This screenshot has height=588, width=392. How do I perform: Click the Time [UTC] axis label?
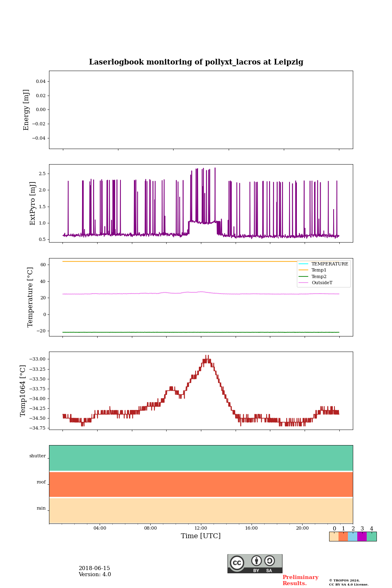point(201,536)
